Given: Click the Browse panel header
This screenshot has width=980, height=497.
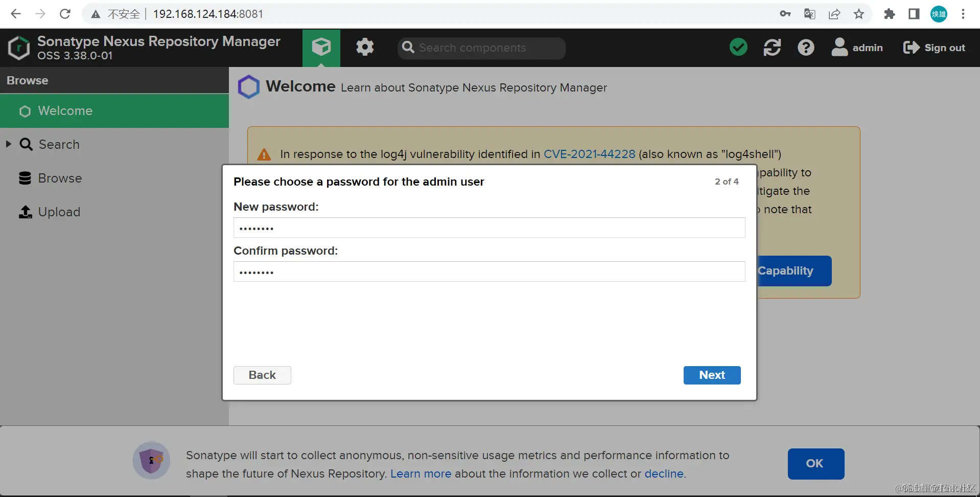Looking at the screenshot, I should coord(114,80).
